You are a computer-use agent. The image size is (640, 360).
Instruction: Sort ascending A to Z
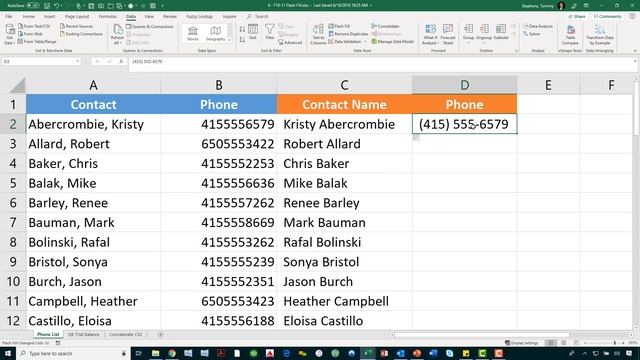tap(242, 29)
